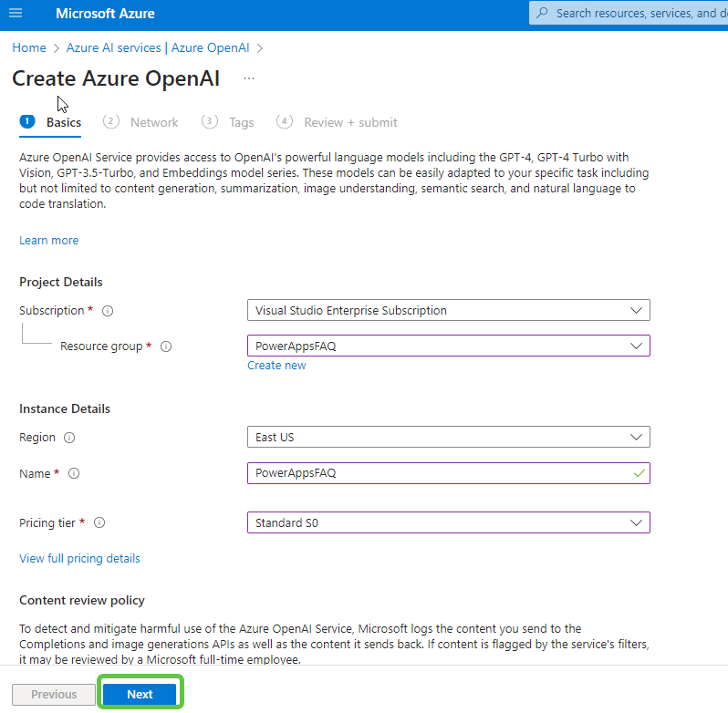Expand the Subscription dropdown

(448, 310)
